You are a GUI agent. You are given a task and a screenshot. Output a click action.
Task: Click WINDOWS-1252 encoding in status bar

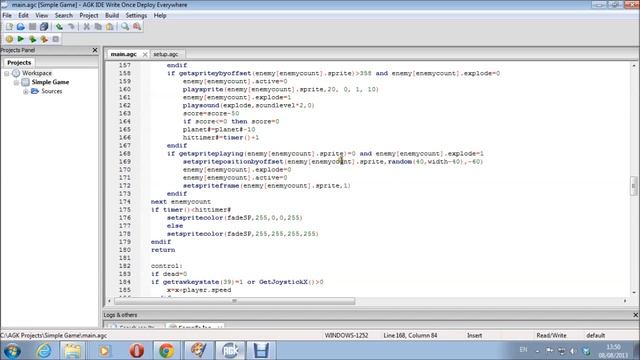tap(346, 335)
